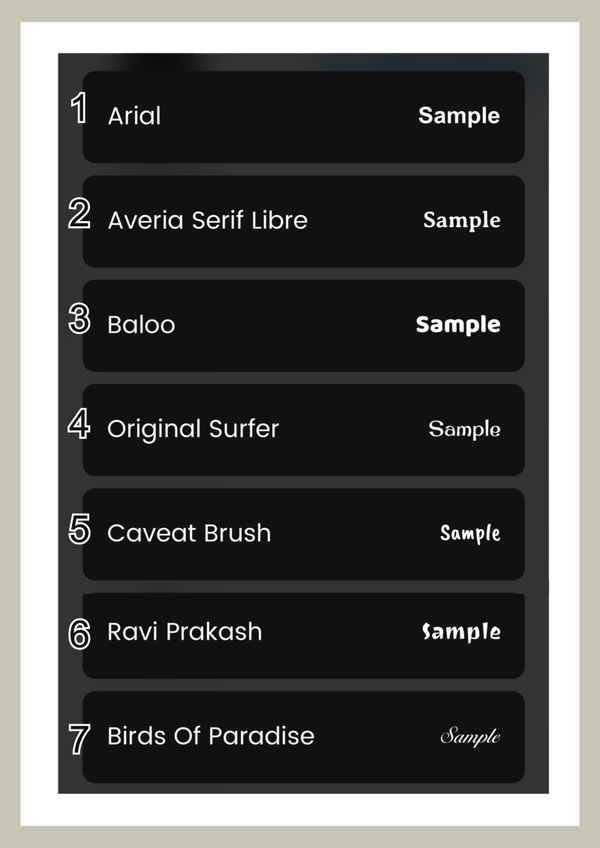The height and width of the screenshot is (848, 600).
Task: Select the Birds Of Paradise font name
Action: (x=210, y=736)
